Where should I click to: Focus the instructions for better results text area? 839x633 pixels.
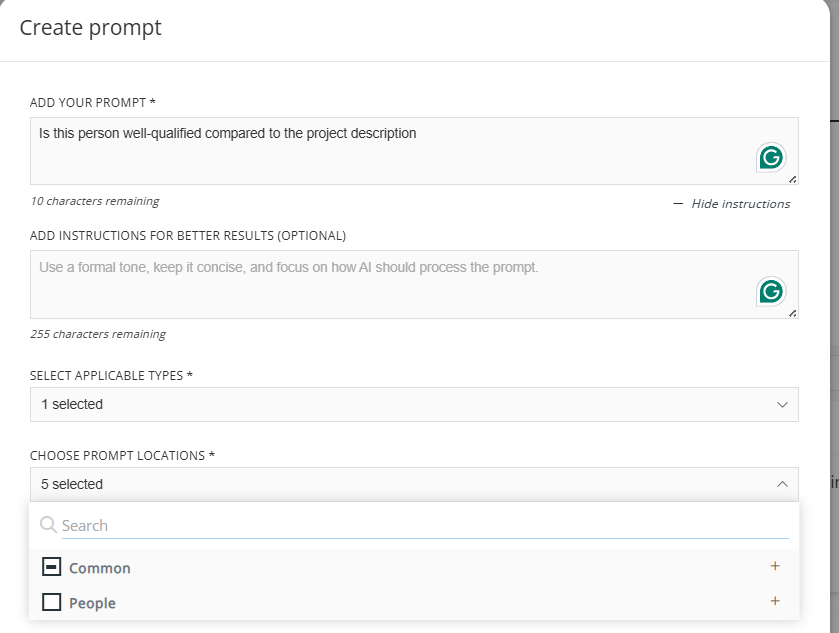(390, 284)
